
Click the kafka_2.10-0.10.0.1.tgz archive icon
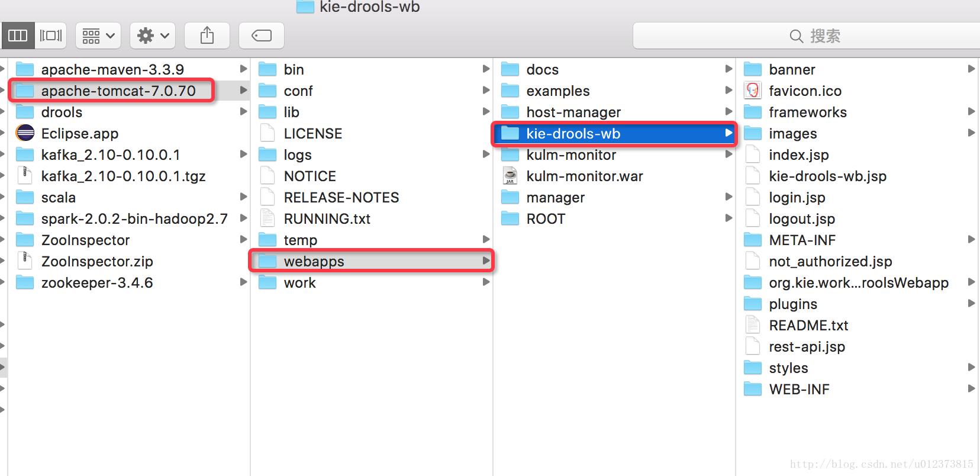pos(25,176)
